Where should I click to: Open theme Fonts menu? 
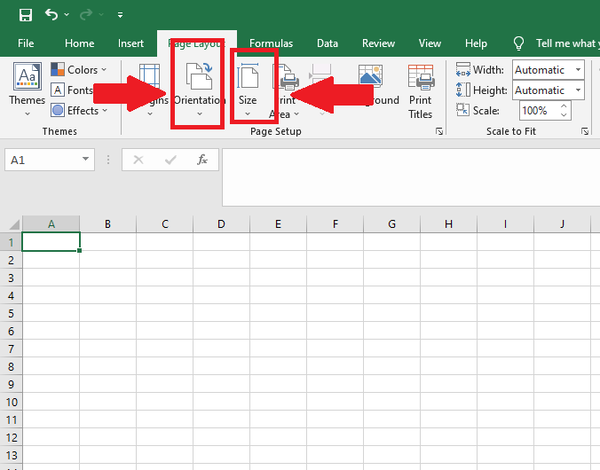(x=72, y=90)
